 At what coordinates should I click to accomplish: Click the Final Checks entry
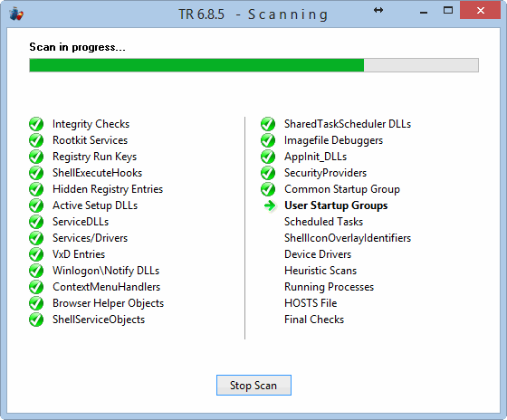pos(314,320)
